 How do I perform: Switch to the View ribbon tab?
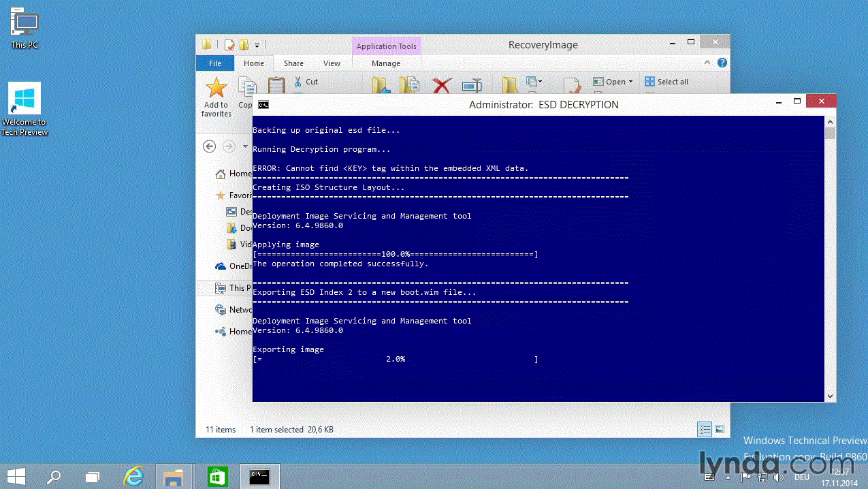click(332, 63)
